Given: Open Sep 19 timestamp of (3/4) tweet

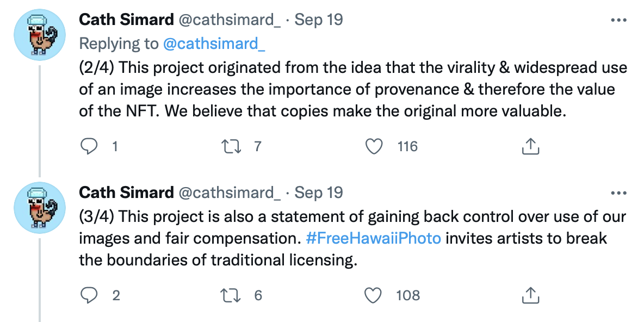Looking at the screenshot, I should [x=319, y=193].
